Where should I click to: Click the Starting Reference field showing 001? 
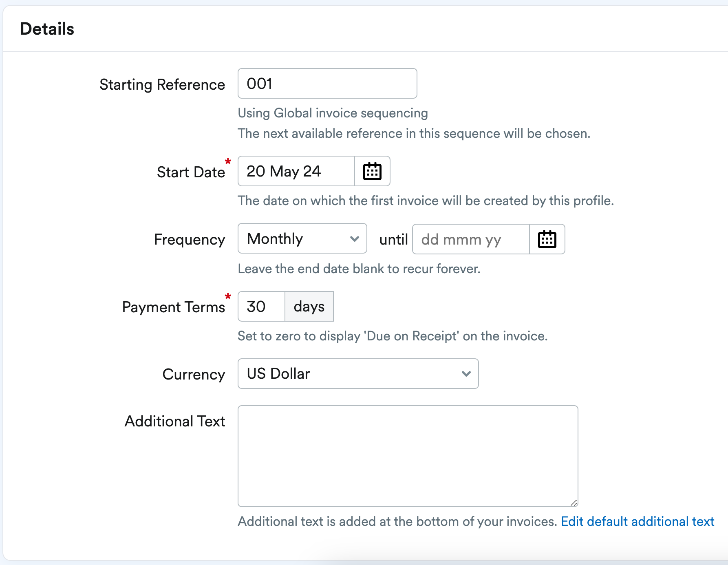click(327, 83)
